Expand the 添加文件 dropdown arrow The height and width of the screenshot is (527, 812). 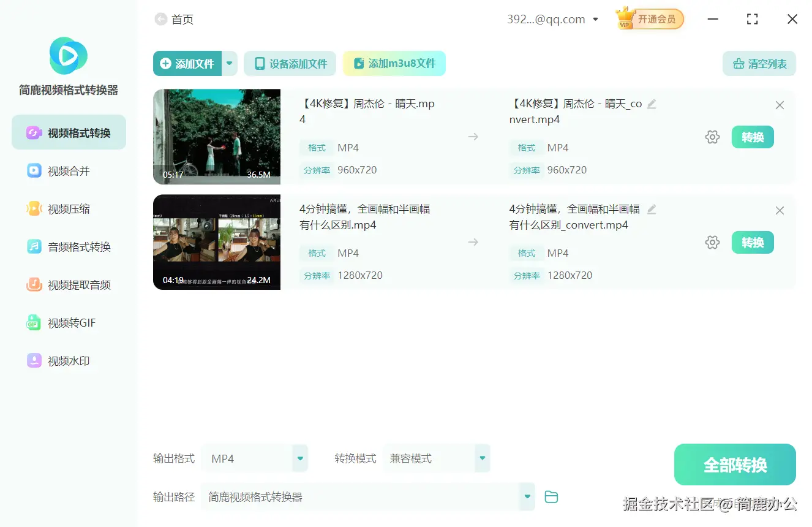coord(230,64)
